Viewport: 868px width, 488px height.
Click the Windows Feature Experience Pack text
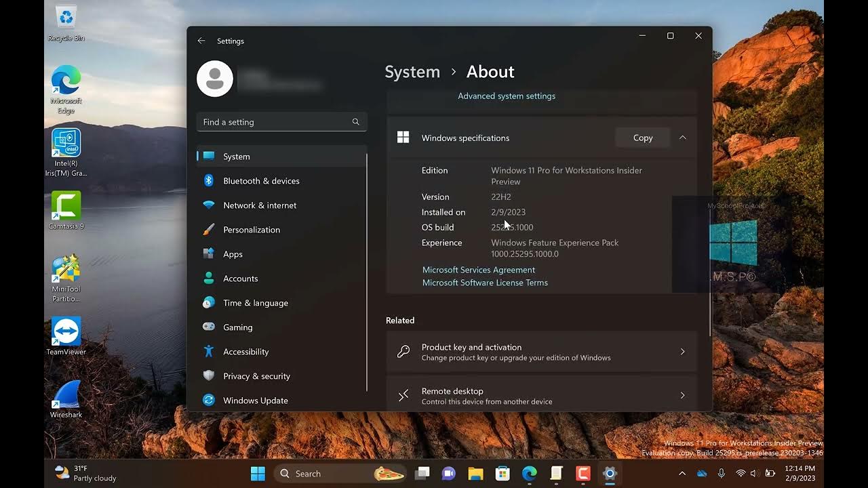(x=555, y=248)
